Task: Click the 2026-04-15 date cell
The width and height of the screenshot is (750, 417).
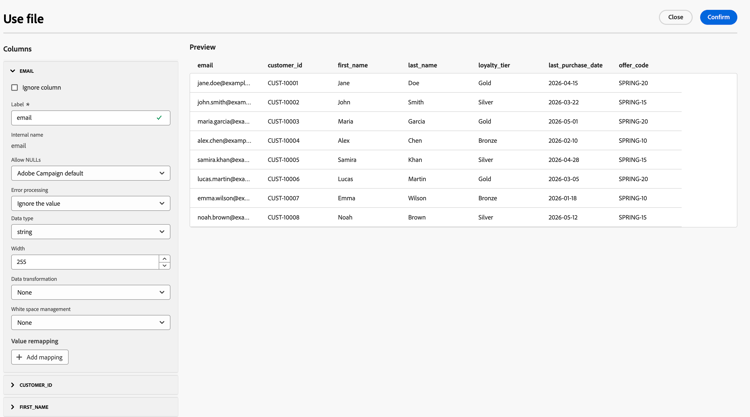Action: 563,83
